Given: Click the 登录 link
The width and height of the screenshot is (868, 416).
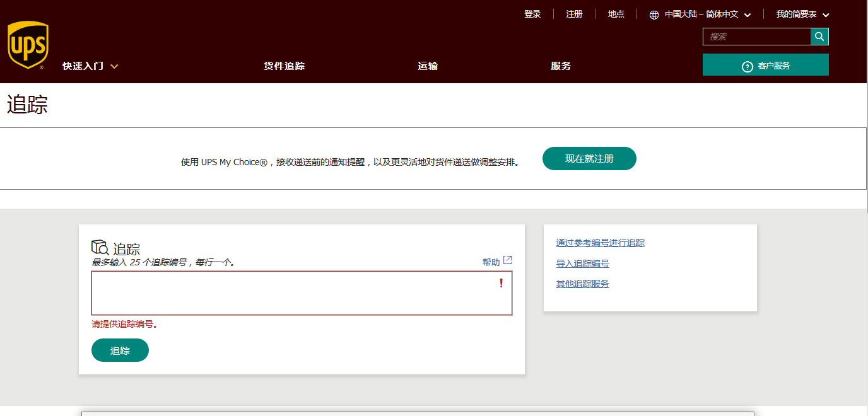Looking at the screenshot, I should coord(532,14).
